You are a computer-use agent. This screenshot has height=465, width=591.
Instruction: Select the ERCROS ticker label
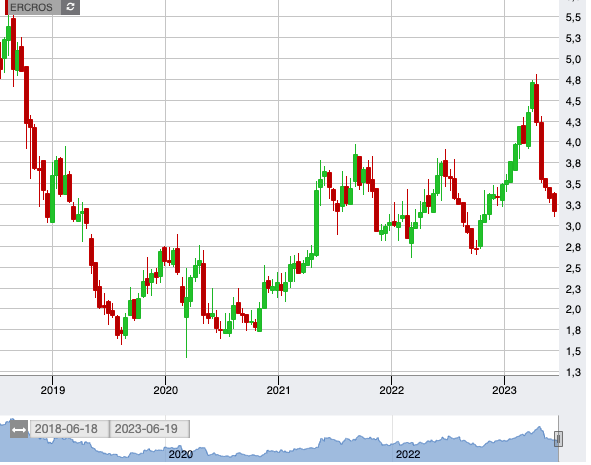[x=31, y=7]
